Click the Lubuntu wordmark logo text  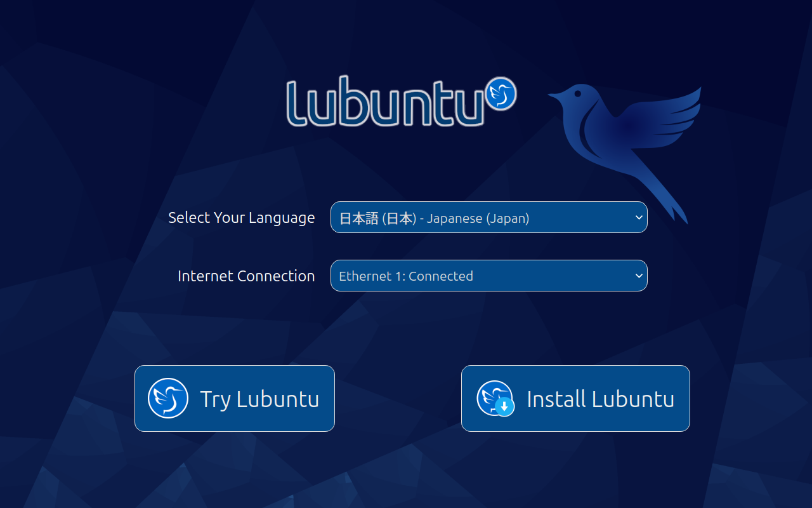(384, 102)
